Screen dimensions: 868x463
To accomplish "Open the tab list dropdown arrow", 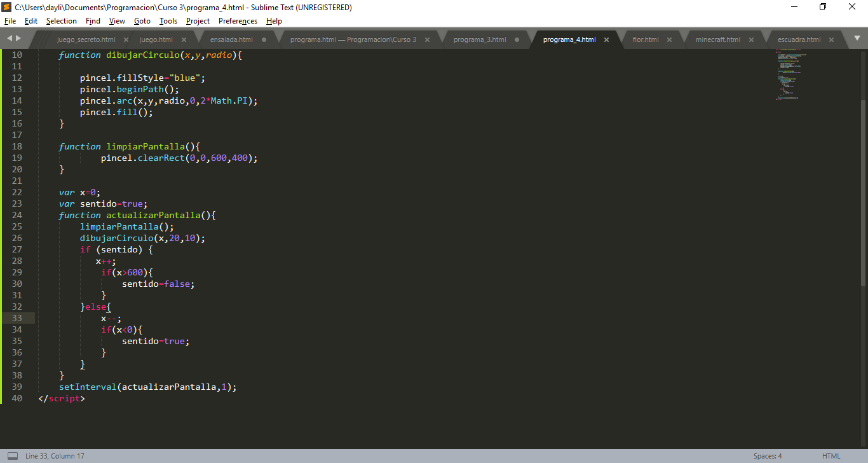I will tap(857, 39).
